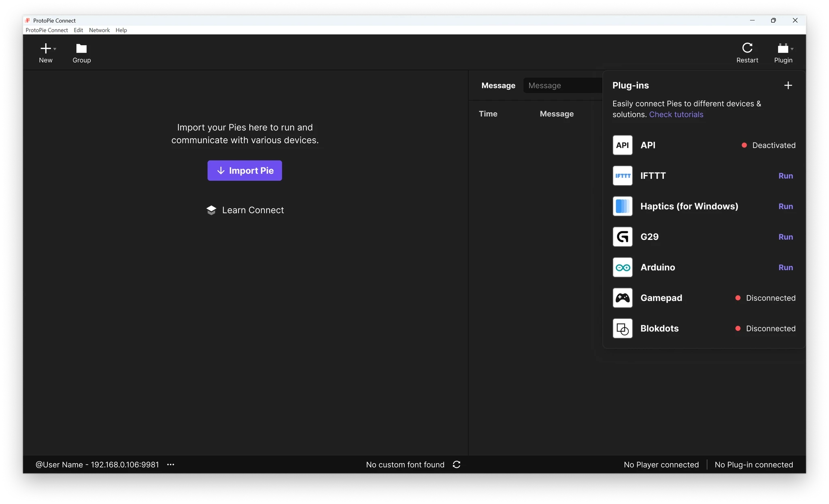The image size is (829, 504).
Task: Click the Learn Connect graduation icon
Action: click(x=211, y=210)
